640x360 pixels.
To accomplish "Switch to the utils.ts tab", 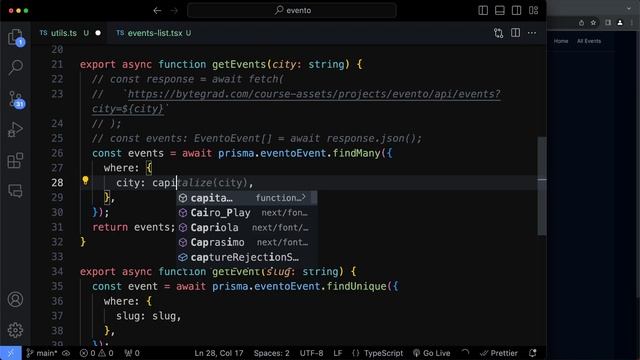I will (64, 33).
